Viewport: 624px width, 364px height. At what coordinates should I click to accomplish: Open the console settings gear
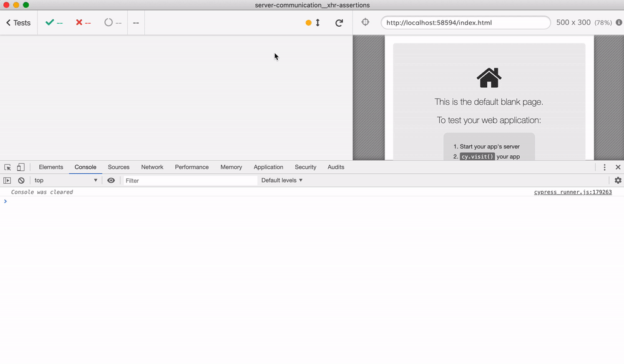pos(618,180)
